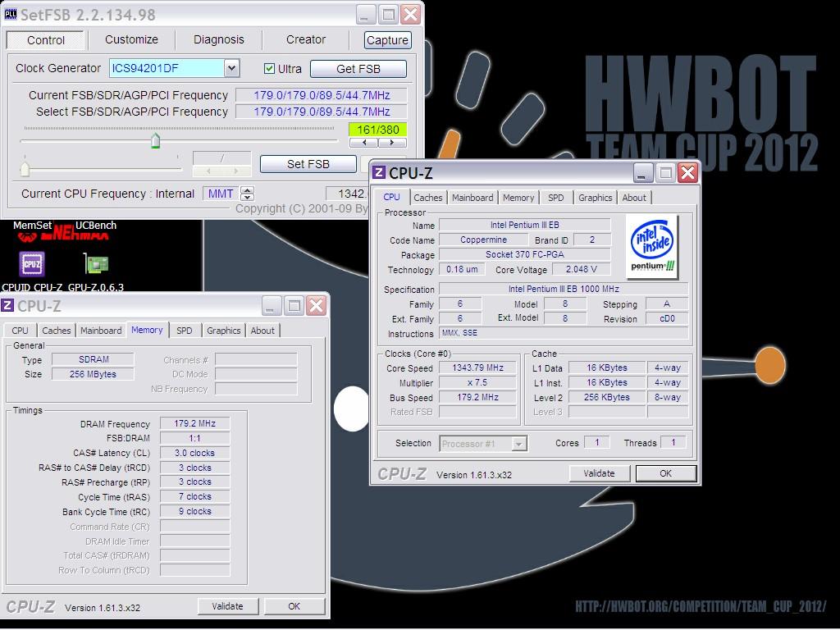
Task: Click the right arrow under 161/380
Action: pos(392,143)
